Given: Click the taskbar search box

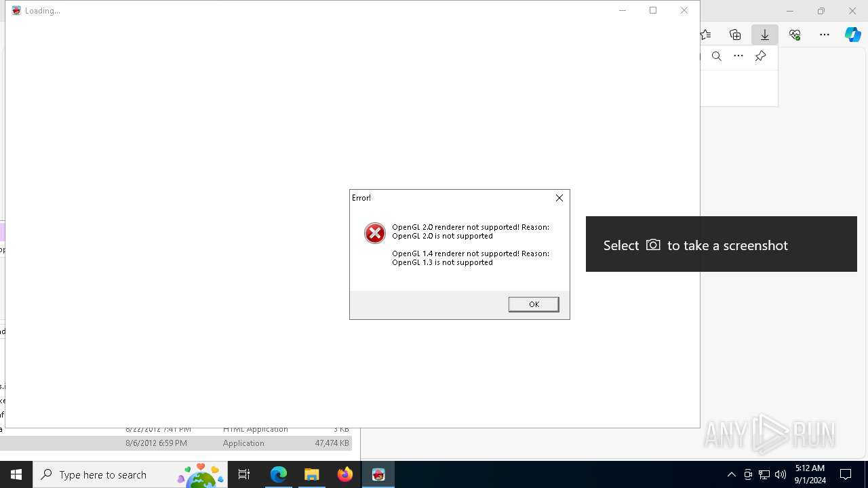Looking at the screenshot, I should [130, 474].
